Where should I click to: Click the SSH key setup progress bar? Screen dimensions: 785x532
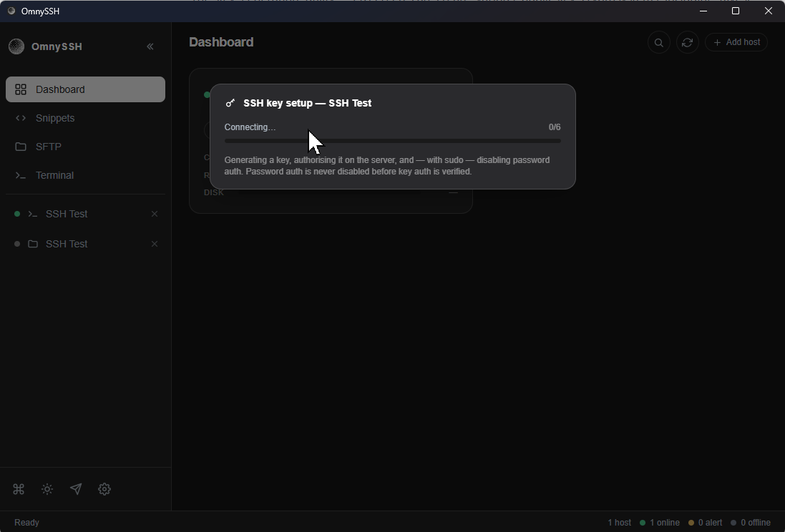coord(392,141)
